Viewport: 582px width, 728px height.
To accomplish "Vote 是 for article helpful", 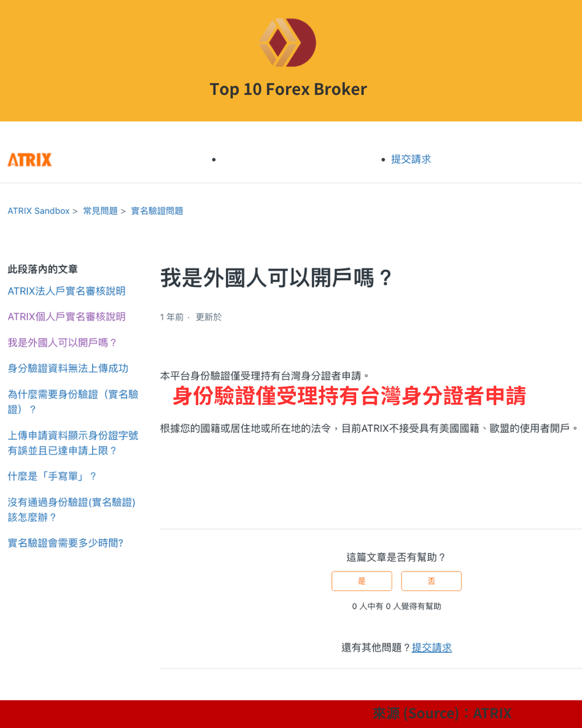I will (x=362, y=581).
